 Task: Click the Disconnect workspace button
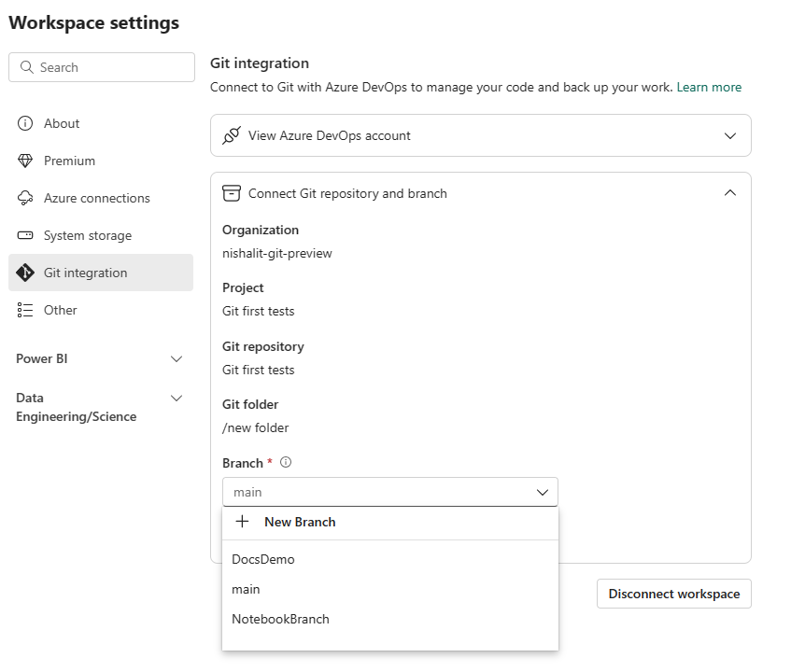point(673,594)
